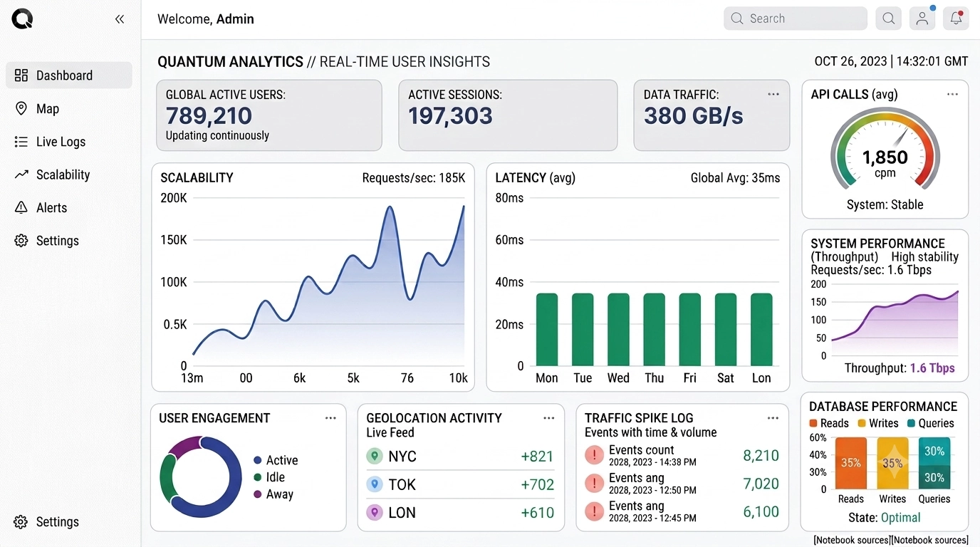The height and width of the screenshot is (547, 980).
Task: Click alert icon for 8,210 event
Action: tap(594, 456)
